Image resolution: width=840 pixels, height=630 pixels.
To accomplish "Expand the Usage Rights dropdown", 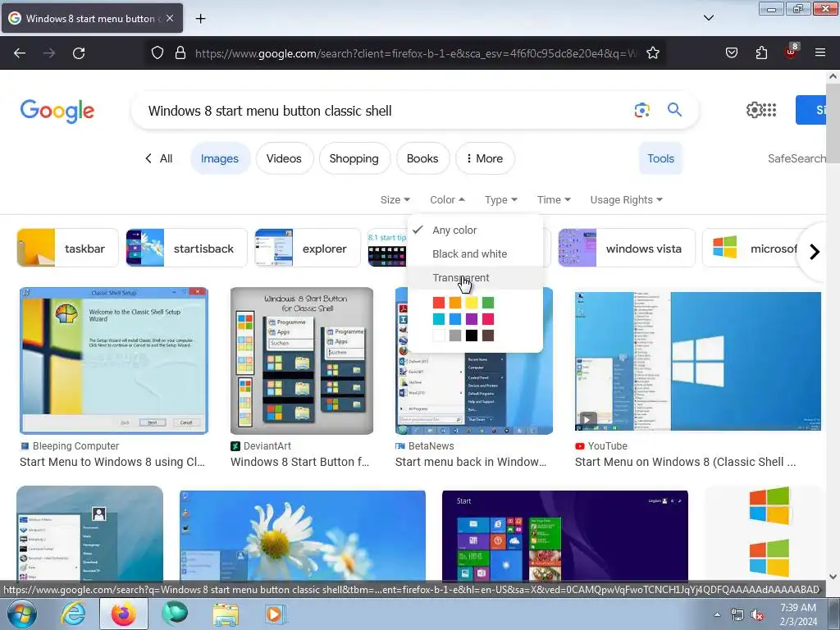I will (x=626, y=200).
